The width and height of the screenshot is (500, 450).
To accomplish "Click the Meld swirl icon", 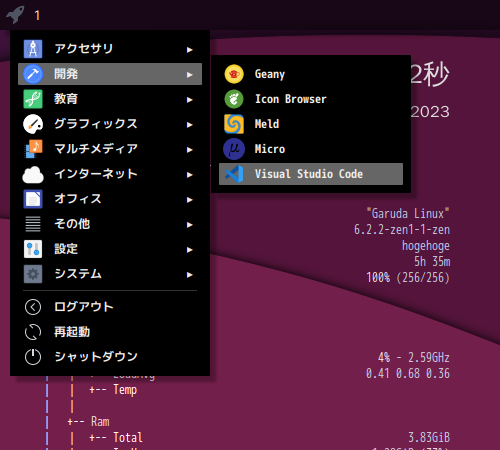I will (x=234, y=124).
